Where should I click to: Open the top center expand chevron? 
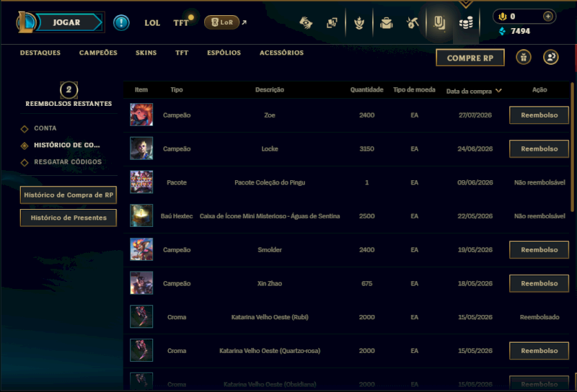point(466,4)
